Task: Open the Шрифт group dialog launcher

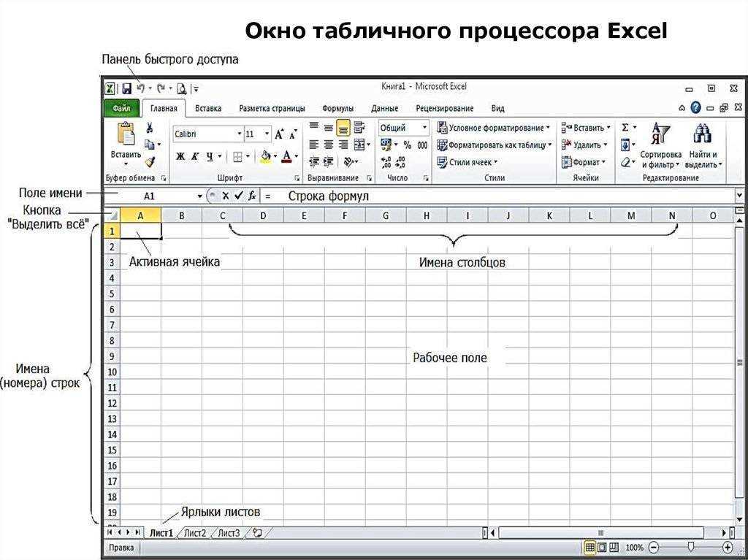Action: click(297, 178)
